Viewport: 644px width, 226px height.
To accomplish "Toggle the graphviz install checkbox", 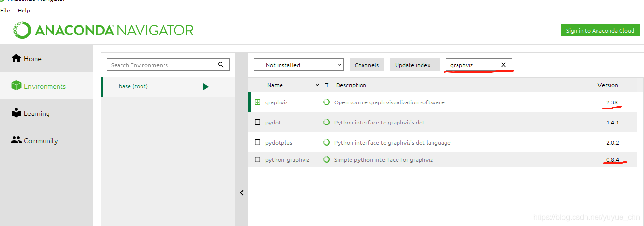I will (258, 102).
